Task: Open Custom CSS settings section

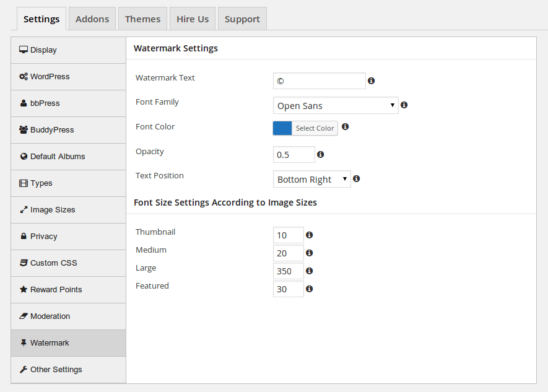Action: (x=69, y=263)
